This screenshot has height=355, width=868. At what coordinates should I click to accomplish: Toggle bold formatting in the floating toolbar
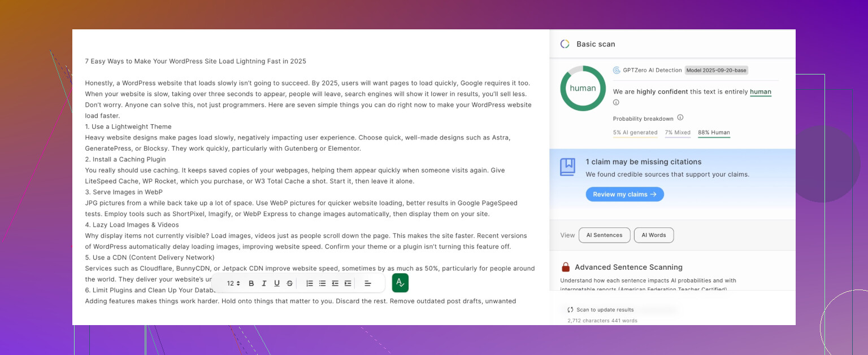tap(251, 283)
